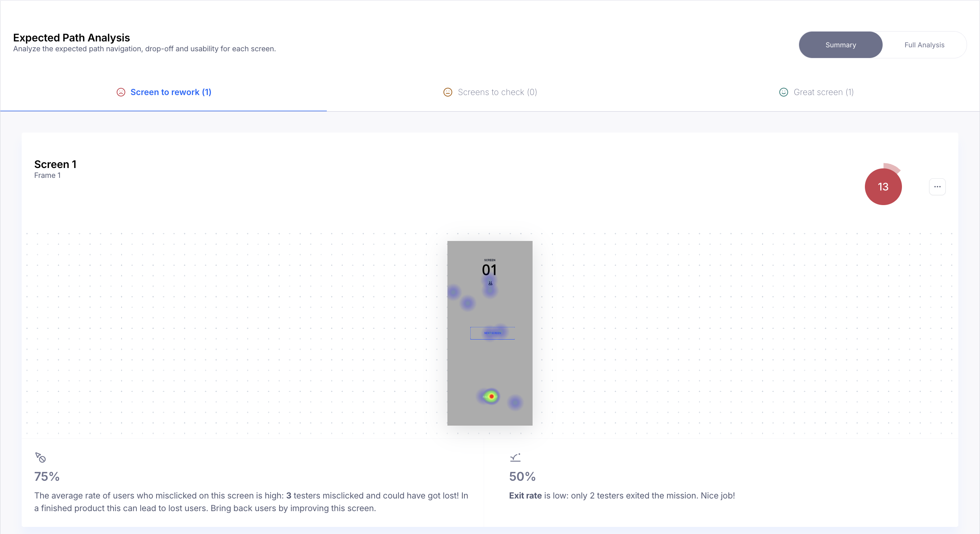
Task: Click the exit rate icon above 50%
Action: (x=515, y=457)
